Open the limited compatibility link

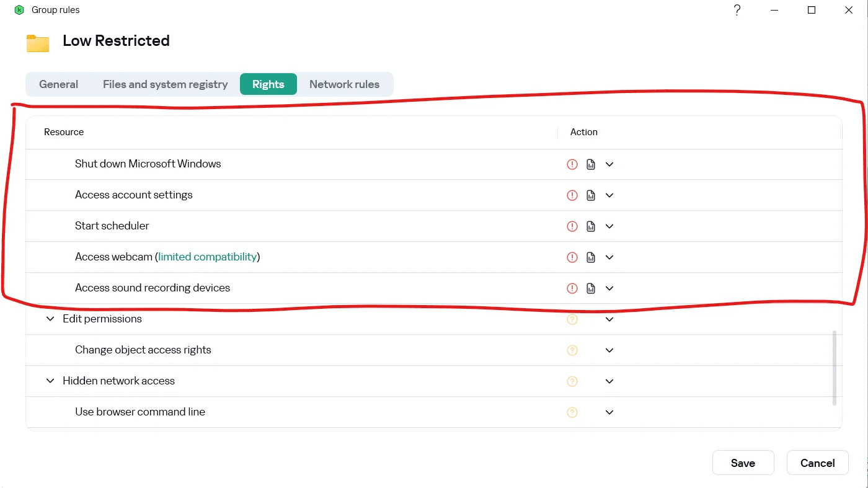208,257
